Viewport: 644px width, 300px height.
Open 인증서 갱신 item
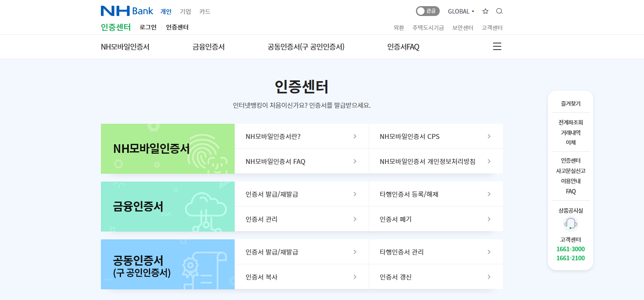[436, 277]
